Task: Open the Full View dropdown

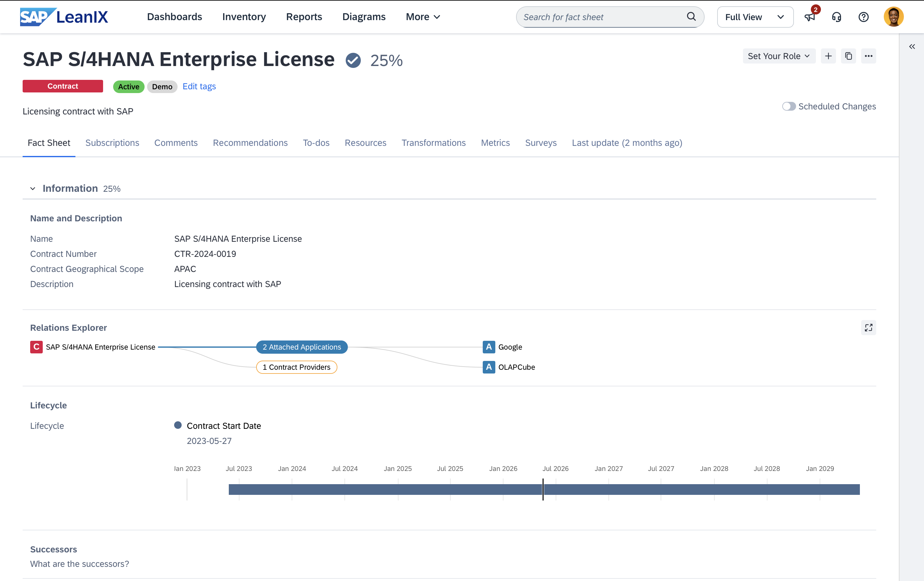Action: point(755,17)
